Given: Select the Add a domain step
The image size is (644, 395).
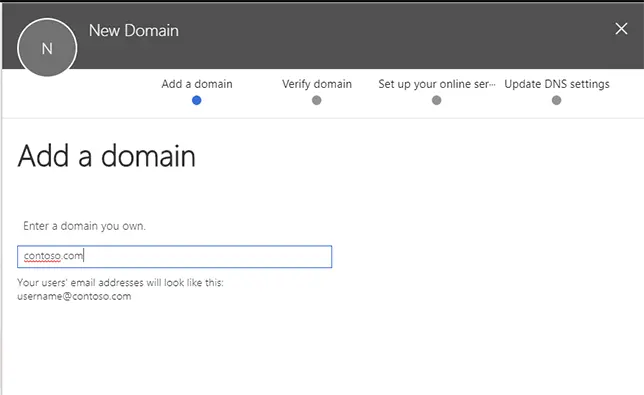Looking at the screenshot, I should [197, 84].
